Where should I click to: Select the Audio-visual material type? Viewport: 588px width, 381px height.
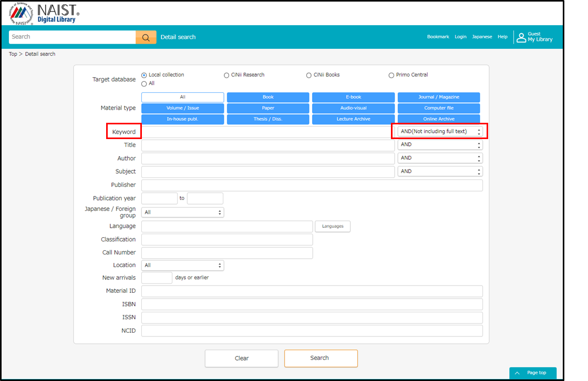pos(353,108)
